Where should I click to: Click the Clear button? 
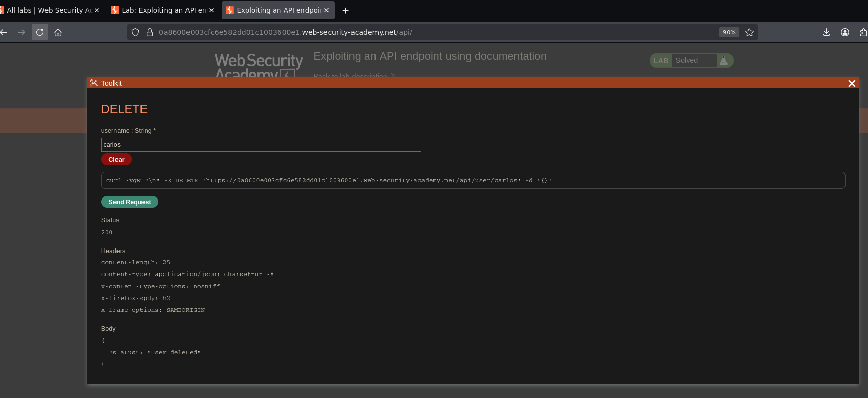(x=116, y=160)
